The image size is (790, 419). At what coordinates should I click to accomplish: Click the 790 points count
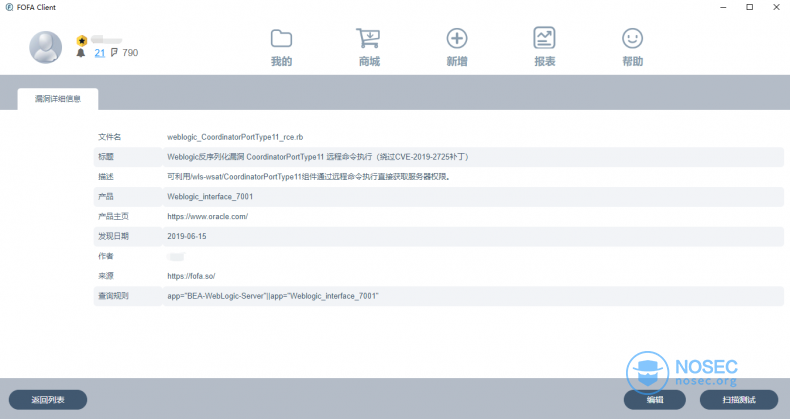click(x=130, y=52)
